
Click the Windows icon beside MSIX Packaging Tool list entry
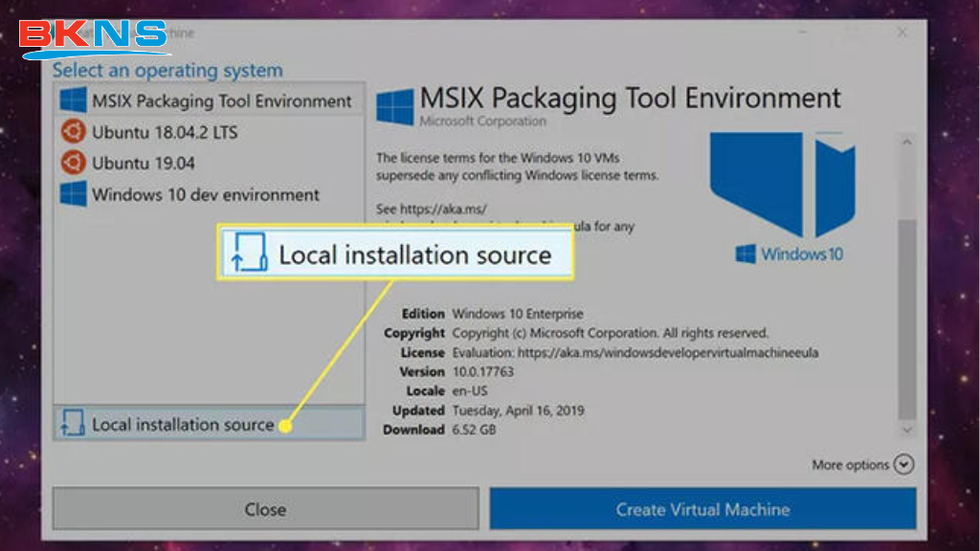point(73,101)
